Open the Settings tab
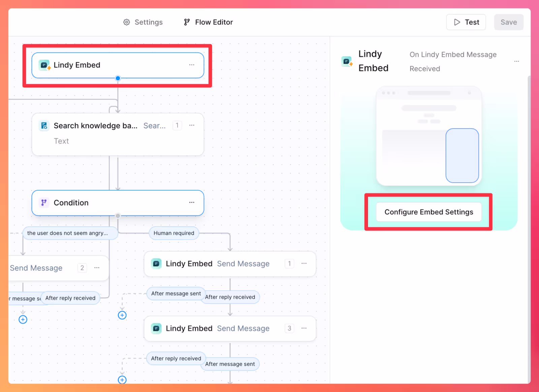 click(143, 22)
